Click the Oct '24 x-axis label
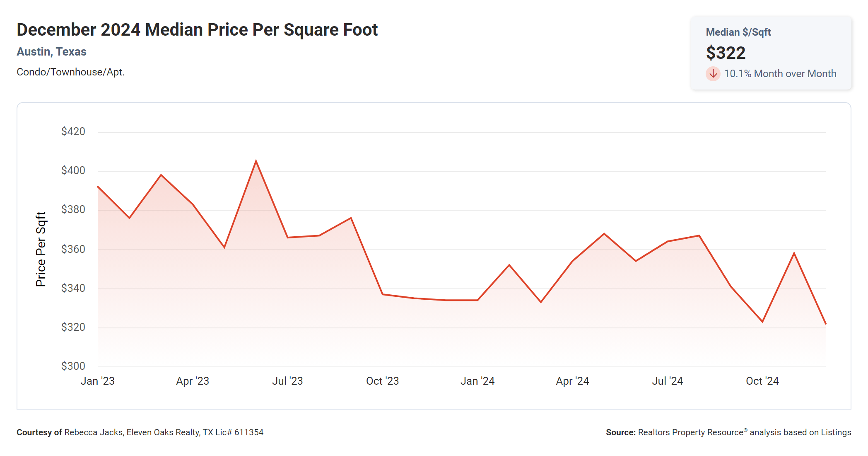Screen dimensions: 868x456 click(x=762, y=381)
